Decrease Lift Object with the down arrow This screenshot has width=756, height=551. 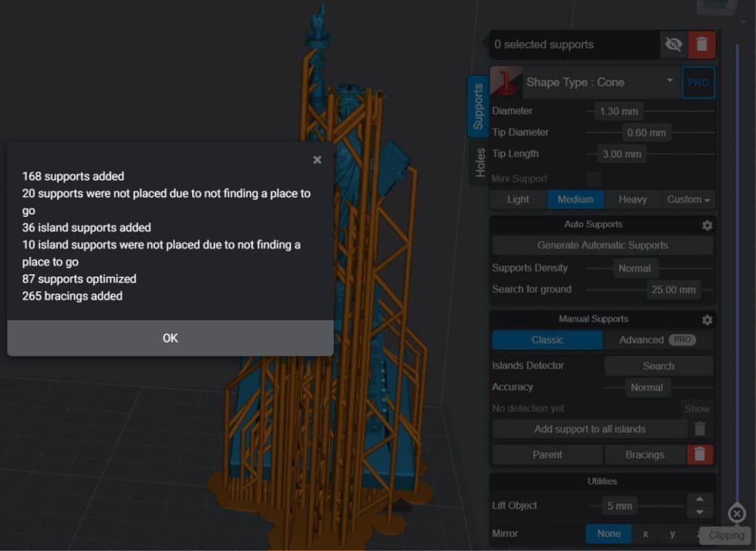click(x=700, y=512)
